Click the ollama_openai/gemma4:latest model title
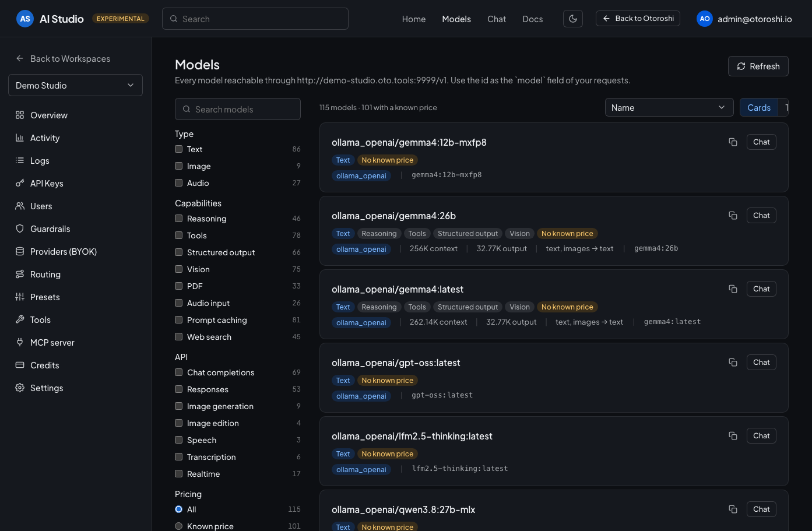 point(398,289)
